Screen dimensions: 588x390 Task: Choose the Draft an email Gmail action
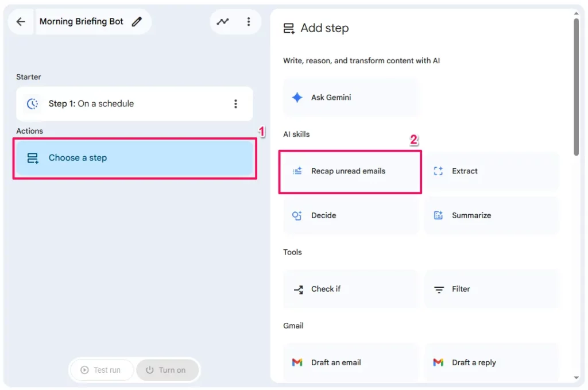[350, 362]
